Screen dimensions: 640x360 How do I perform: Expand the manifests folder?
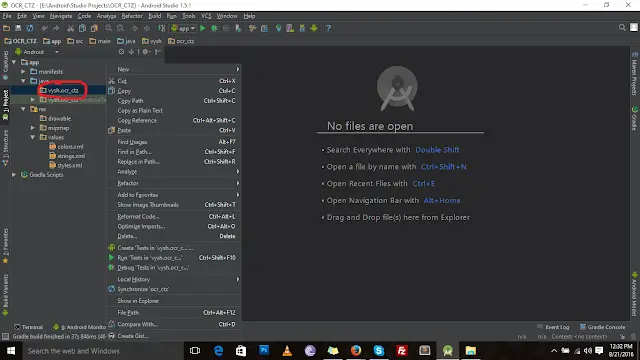[x=23, y=71]
